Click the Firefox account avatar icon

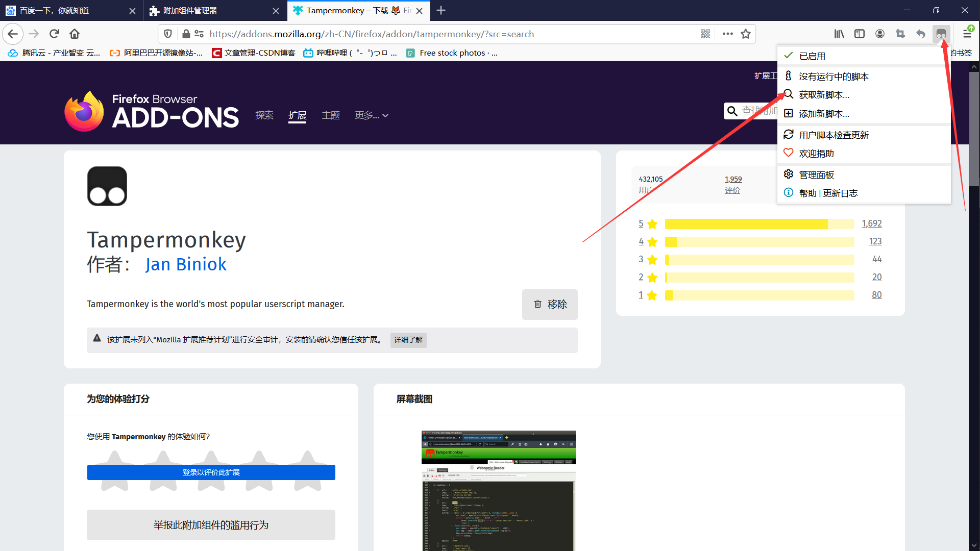pos(880,34)
